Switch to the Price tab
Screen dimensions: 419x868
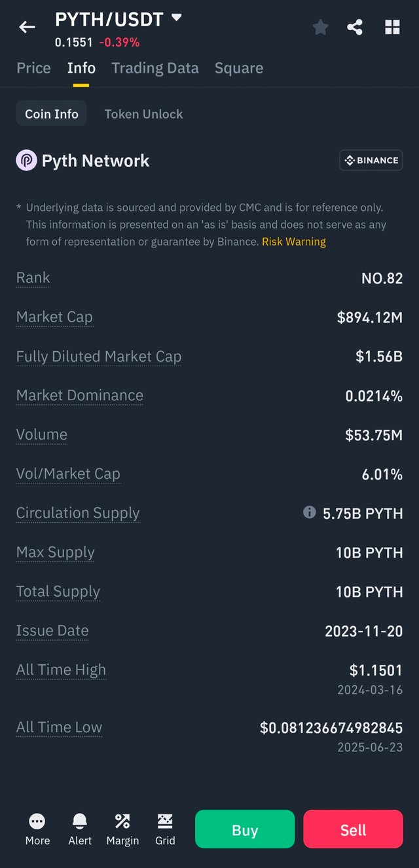click(33, 68)
